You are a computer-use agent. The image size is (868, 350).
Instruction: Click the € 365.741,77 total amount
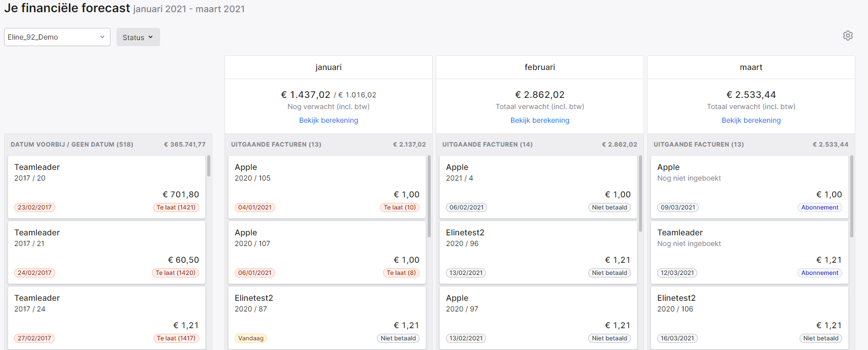point(185,145)
